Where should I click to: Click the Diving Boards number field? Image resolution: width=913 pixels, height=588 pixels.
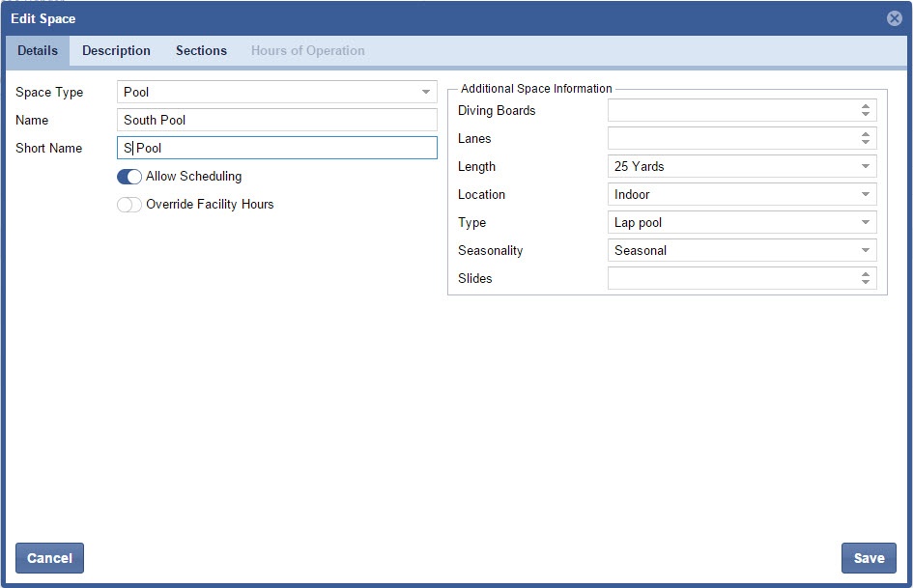point(731,111)
